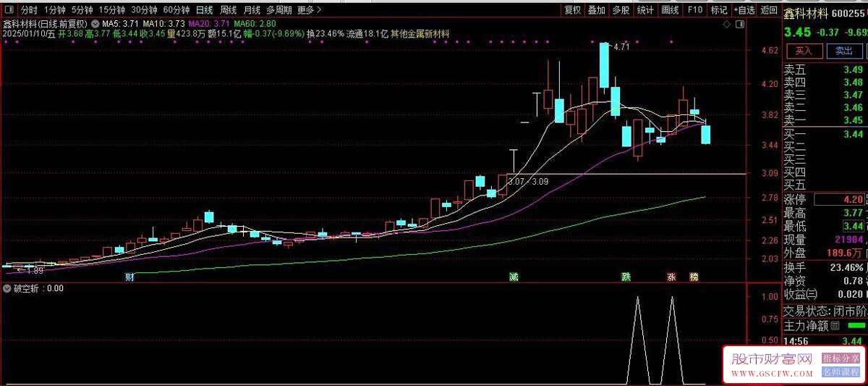The width and height of the screenshot is (868, 386).
Task: Switch to the 1分钟 period
Action: pyautogui.click(x=55, y=10)
